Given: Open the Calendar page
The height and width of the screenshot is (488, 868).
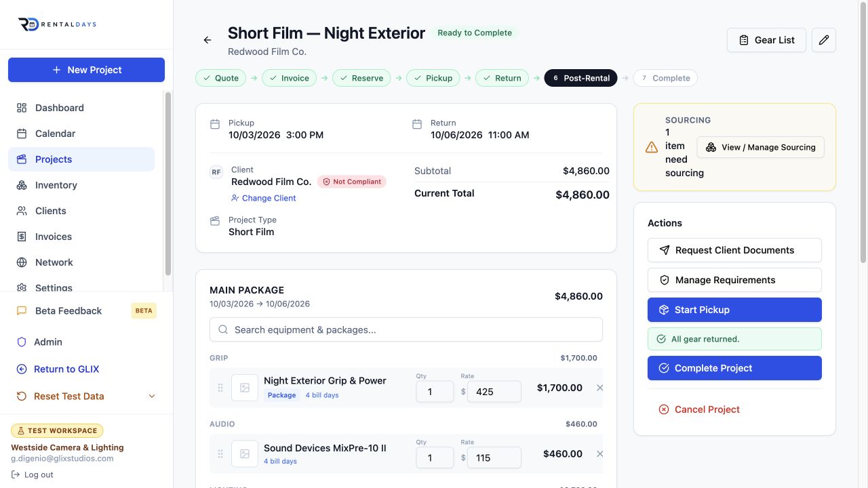Looking at the screenshot, I should [x=81, y=134].
